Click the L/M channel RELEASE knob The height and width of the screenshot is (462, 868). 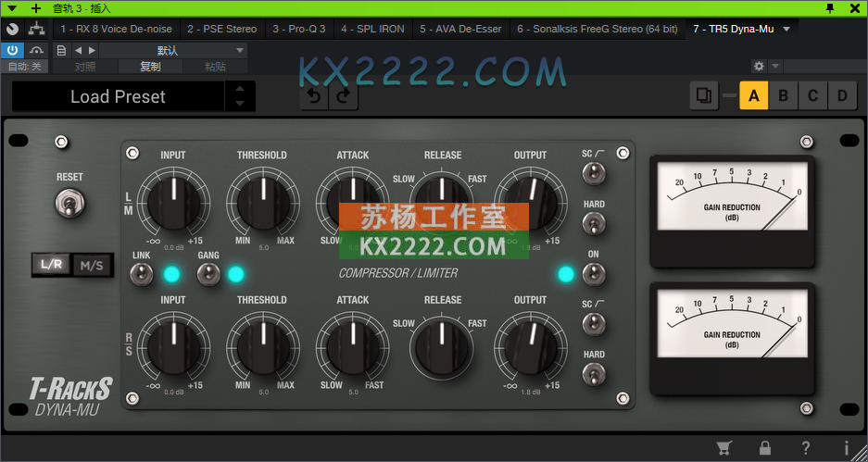(x=441, y=203)
